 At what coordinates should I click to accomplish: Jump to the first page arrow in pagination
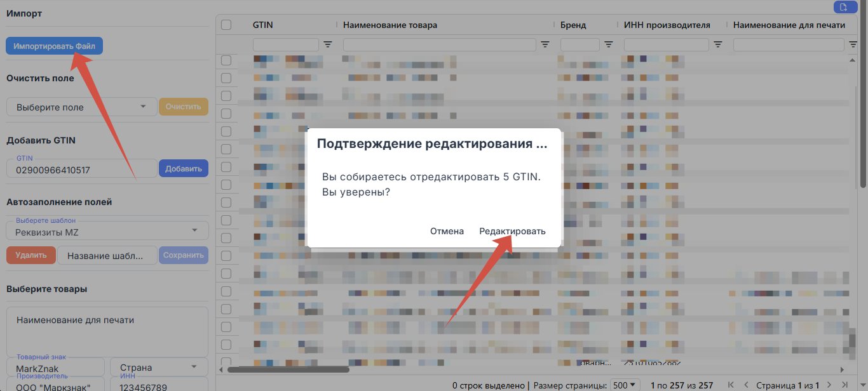point(731,385)
